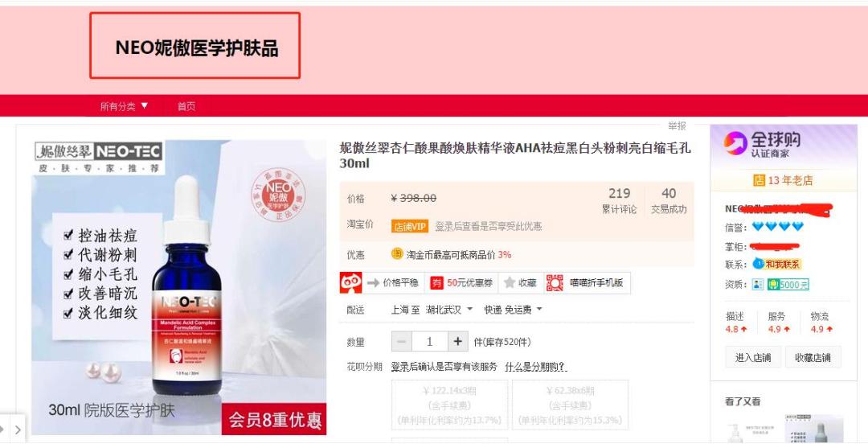Open the 什么是分期购? link
The image size is (868, 444).
click(536, 367)
